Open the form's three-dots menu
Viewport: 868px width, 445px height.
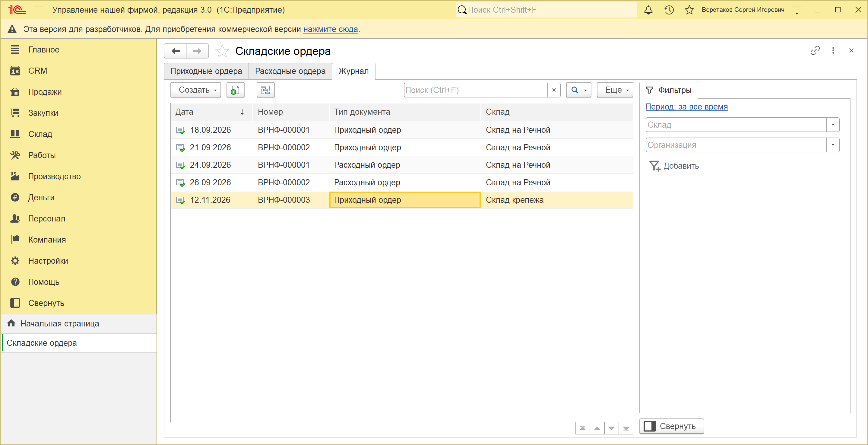pos(833,51)
